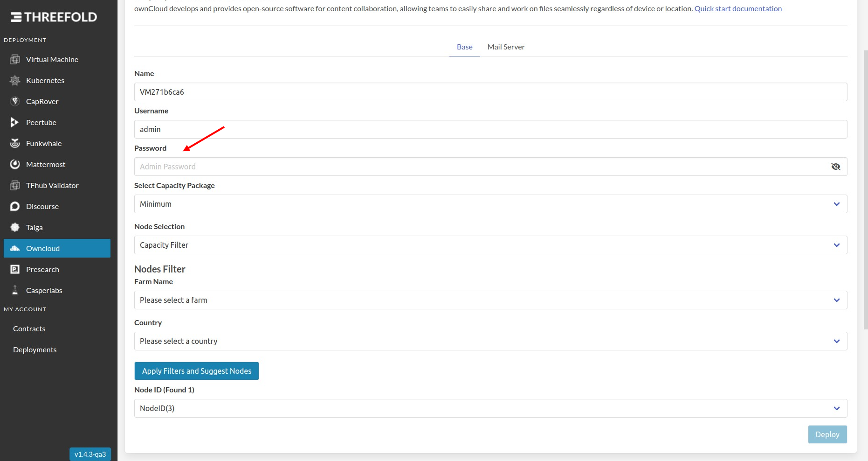Select the Funkwhale icon
The width and height of the screenshot is (868, 461).
15,143
